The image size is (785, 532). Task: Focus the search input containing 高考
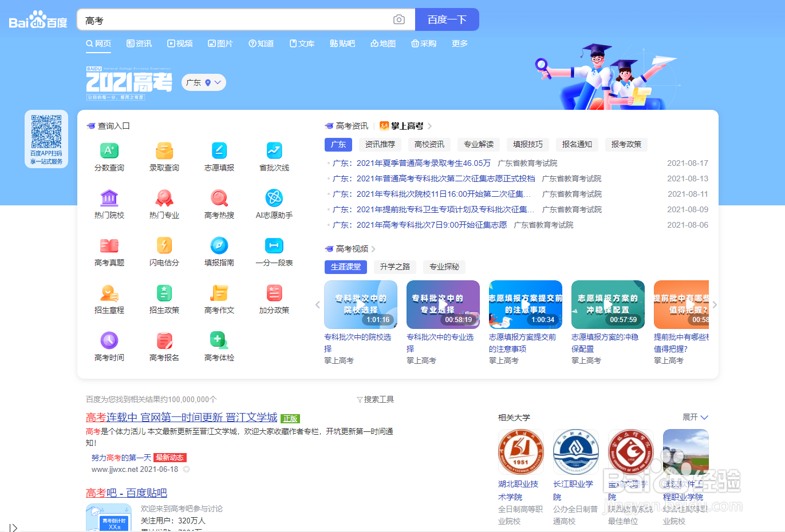(x=235, y=20)
